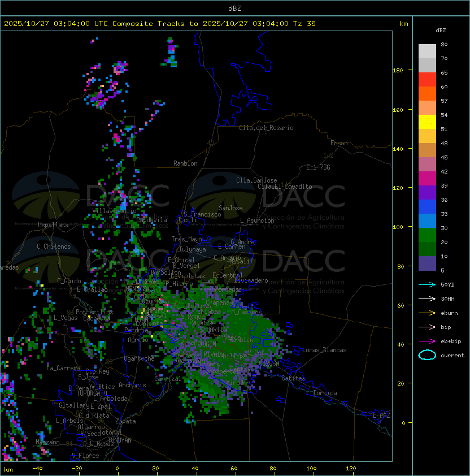Click the -40 horizontal axis tick label

37,469
